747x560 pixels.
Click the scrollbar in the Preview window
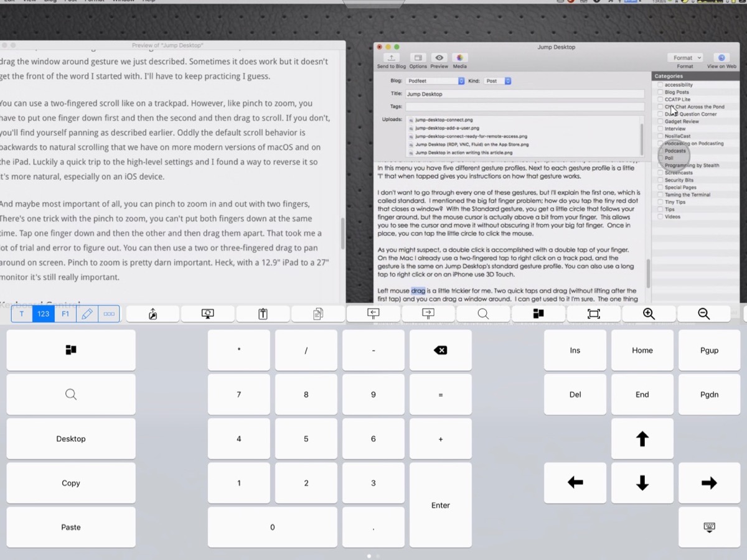pyautogui.click(x=342, y=234)
